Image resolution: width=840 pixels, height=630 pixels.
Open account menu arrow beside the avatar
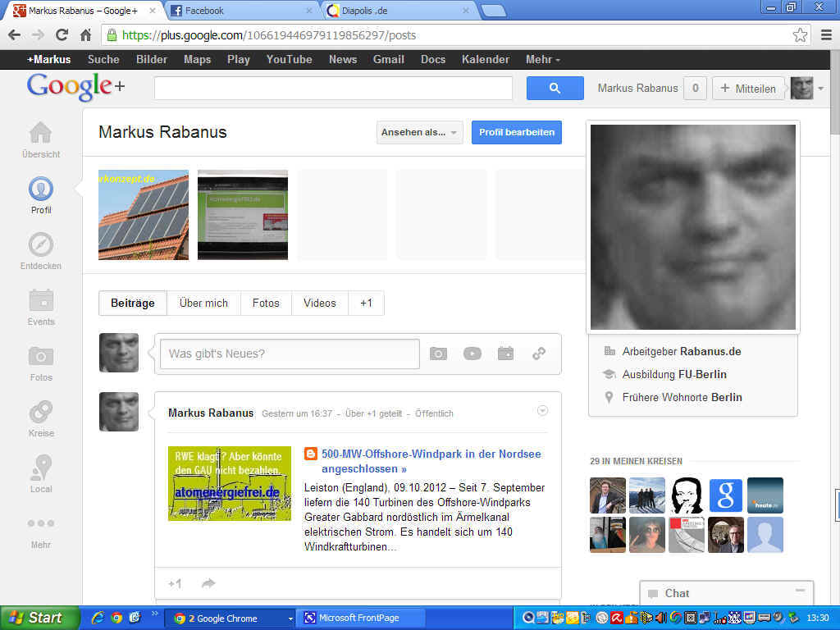click(820, 89)
